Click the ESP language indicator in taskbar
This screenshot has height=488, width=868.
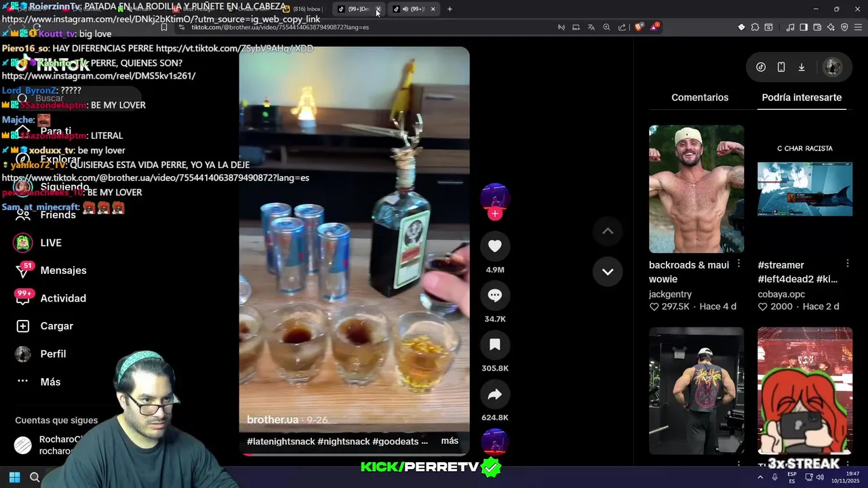tap(791, 477)
